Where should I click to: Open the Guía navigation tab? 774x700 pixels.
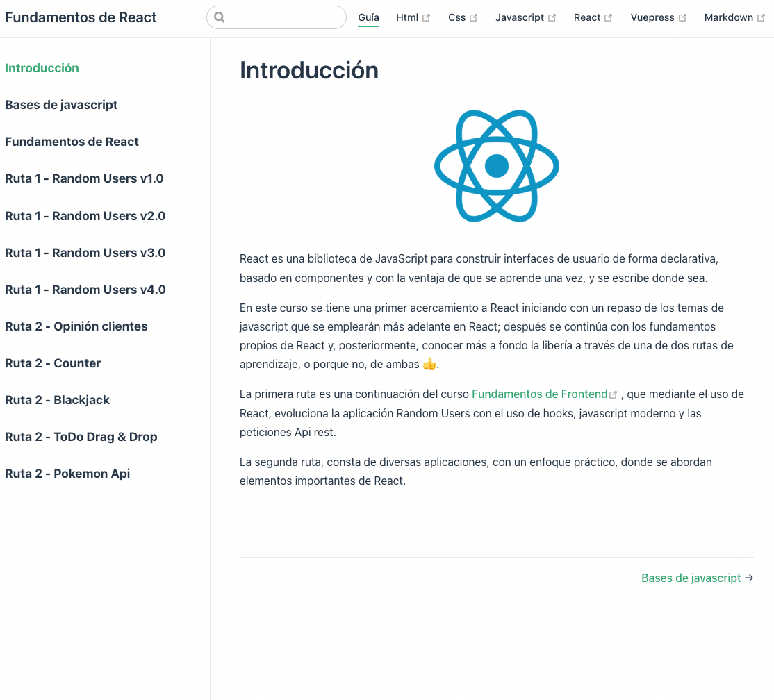tap(368, 17)
